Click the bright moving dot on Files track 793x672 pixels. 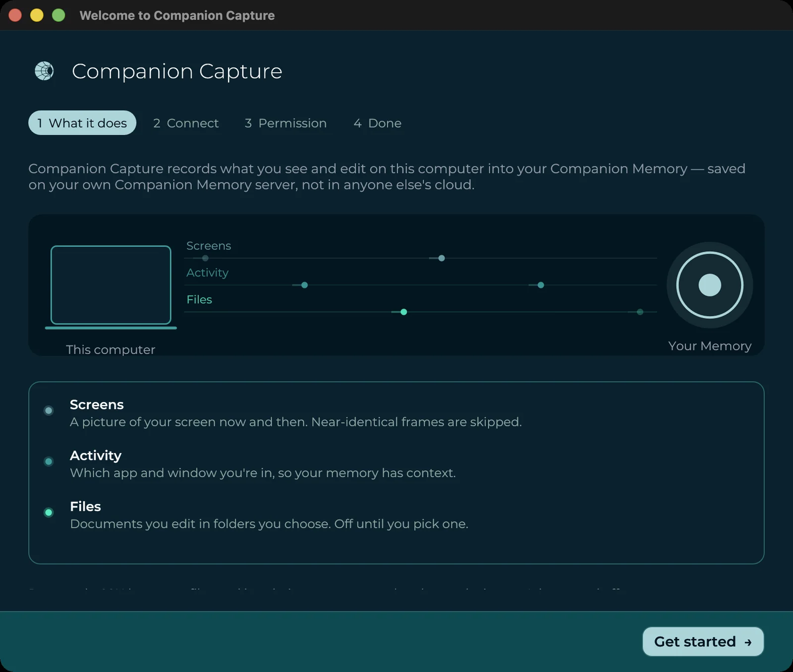click(x=403, y=312)
